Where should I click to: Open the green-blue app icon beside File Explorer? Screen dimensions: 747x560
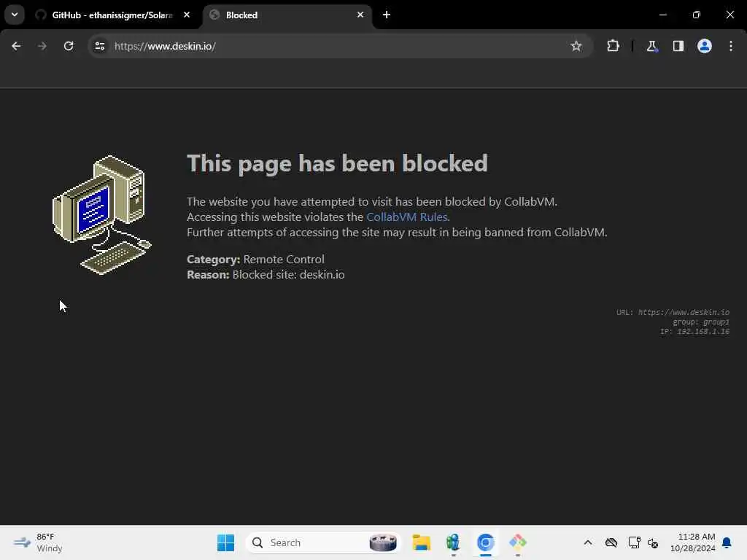pyautogui.click(x=453, y=542)
